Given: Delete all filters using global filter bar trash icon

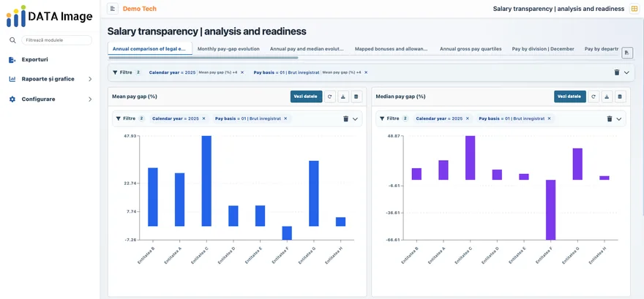Looking at the screenshot, I should (616, 72).
